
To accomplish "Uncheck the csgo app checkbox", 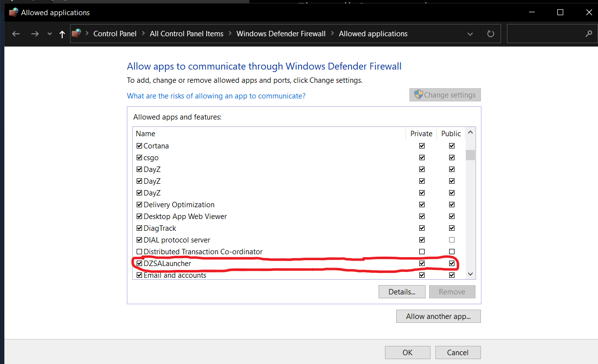I will (140, 158).
